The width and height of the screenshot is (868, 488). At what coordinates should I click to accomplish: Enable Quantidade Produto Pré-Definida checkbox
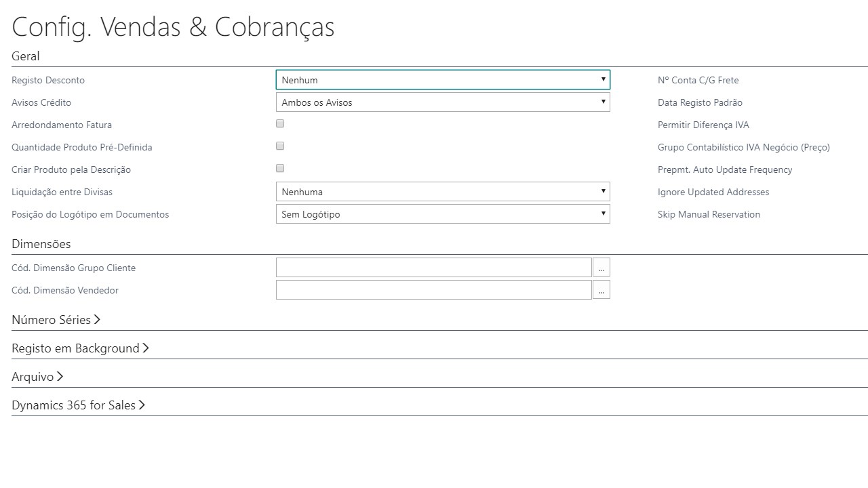pyautogui.click(x=280, y=146)
